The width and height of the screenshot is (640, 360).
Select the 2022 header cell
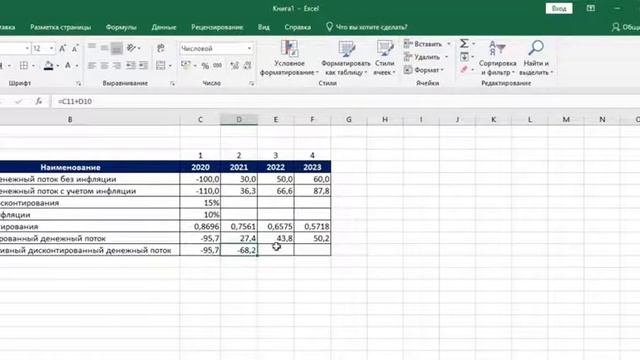coord(276,167)
